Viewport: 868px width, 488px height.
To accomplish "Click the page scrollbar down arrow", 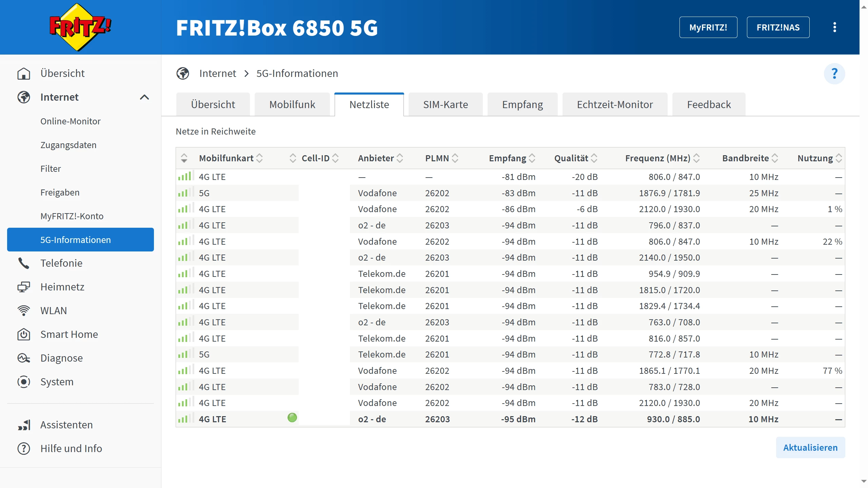I will pos(864,481).
